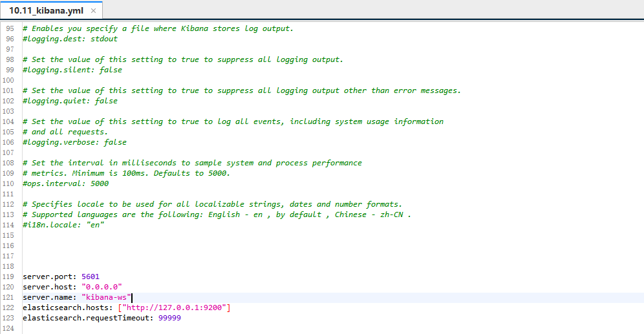Click the requestTimeout value 99999
Viewport: 644px width, 334px height.
coord(169,318)
